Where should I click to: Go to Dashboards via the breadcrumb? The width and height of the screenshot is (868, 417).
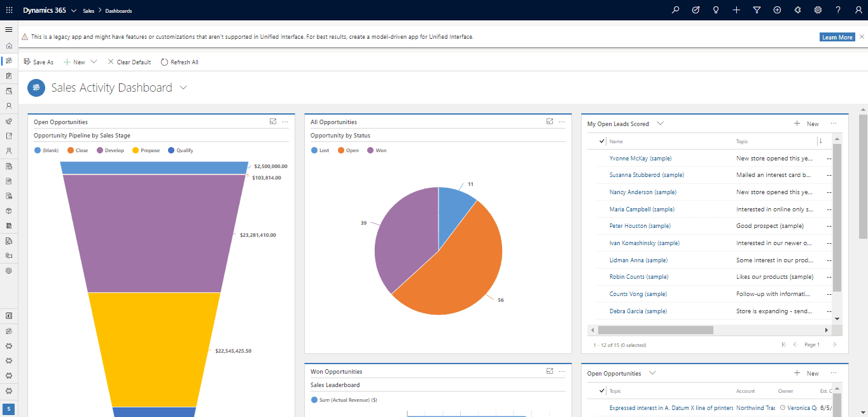[x=119, y=10]
